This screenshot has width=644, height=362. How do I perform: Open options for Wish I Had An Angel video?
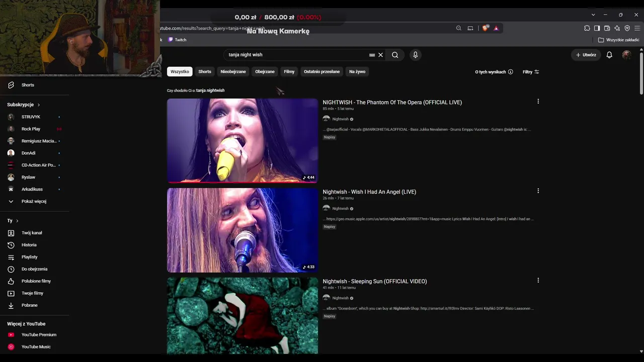tap(538, 191)
